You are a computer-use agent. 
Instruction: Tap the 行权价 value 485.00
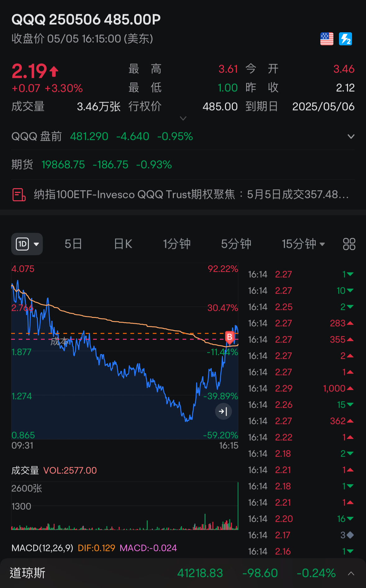[220, 107]
